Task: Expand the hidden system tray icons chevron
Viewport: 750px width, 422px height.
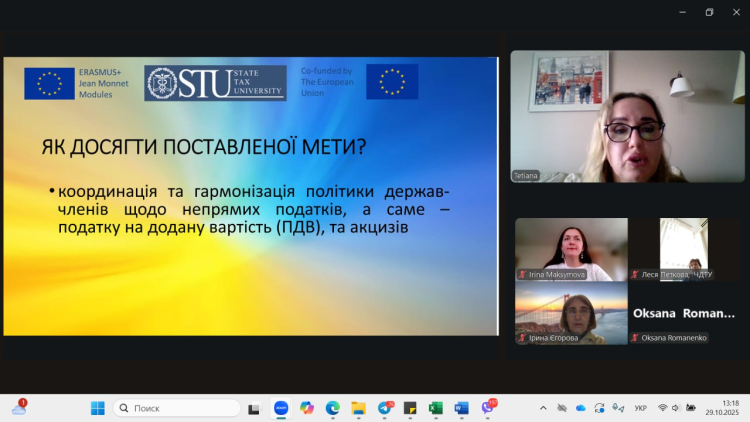Action: coord(543,408)
